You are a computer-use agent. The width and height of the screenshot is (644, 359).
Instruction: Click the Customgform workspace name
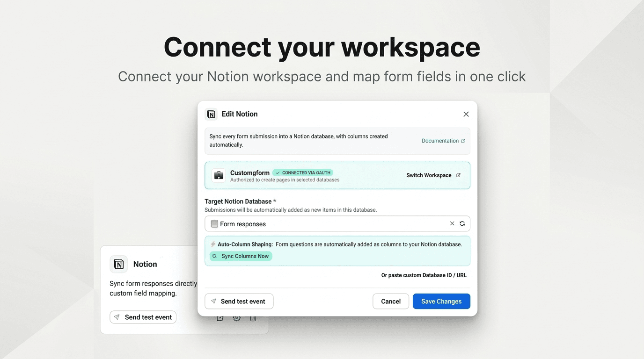click(x=249, y=172)
